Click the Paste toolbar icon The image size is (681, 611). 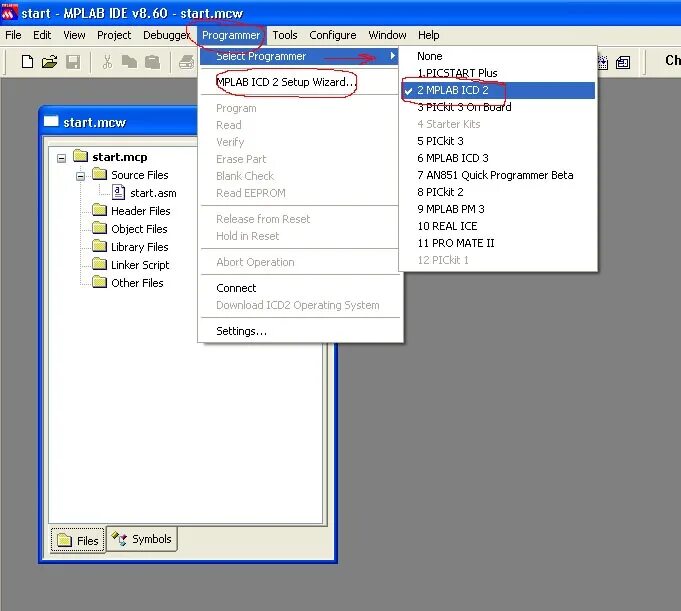152,62
